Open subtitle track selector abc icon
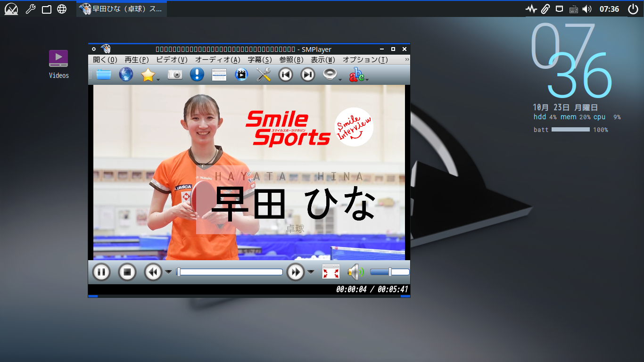Viewport: 644px width, 362px height. 356,74
